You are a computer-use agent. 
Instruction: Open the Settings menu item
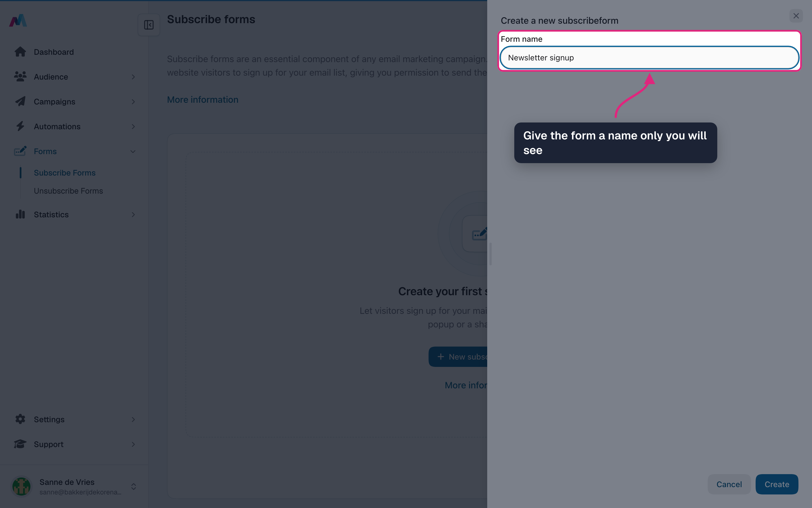(x=74, y=419)
